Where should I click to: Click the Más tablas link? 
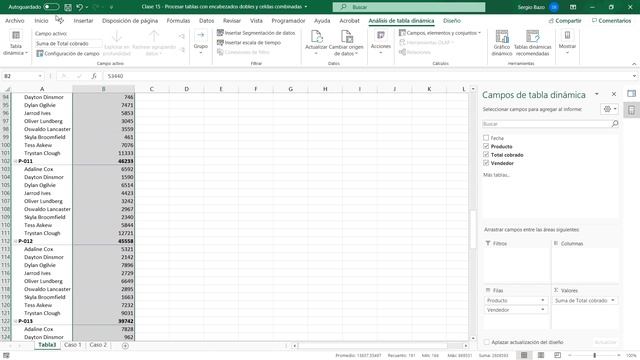(496, 175)
